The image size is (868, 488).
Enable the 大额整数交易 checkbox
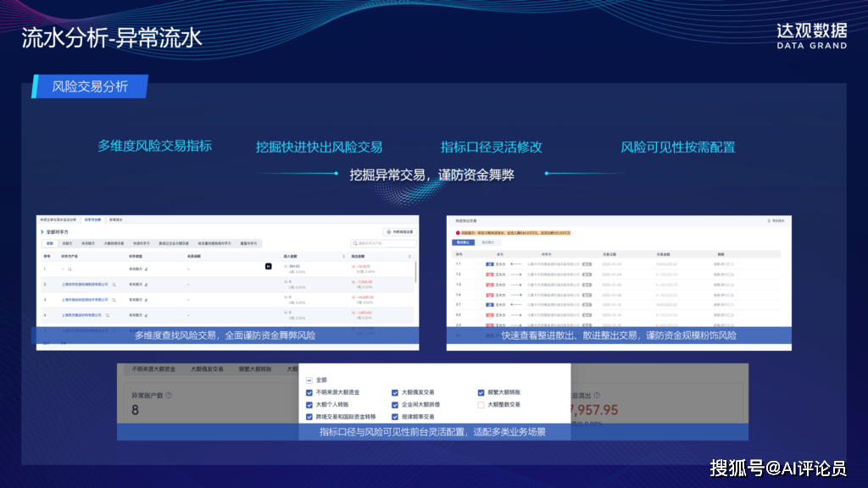tap(481, 405)
